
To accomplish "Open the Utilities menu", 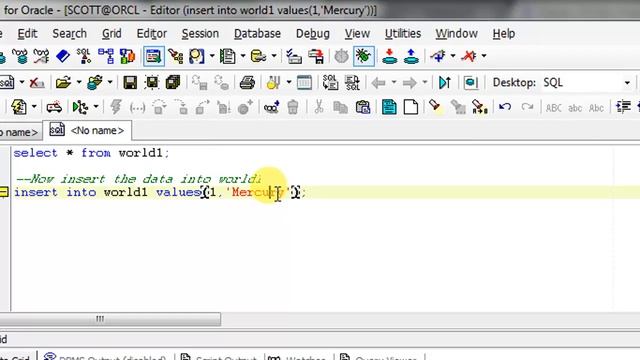I will 402,33.
